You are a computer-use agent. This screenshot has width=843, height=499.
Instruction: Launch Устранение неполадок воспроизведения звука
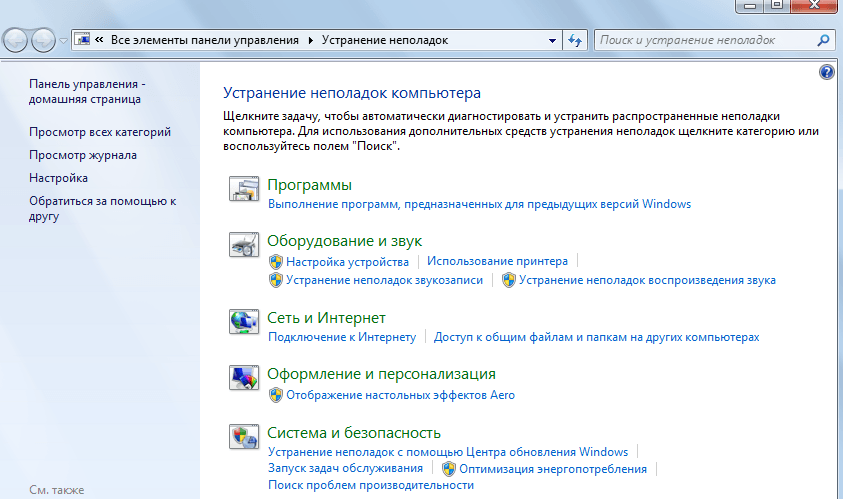tap(647, 281)
